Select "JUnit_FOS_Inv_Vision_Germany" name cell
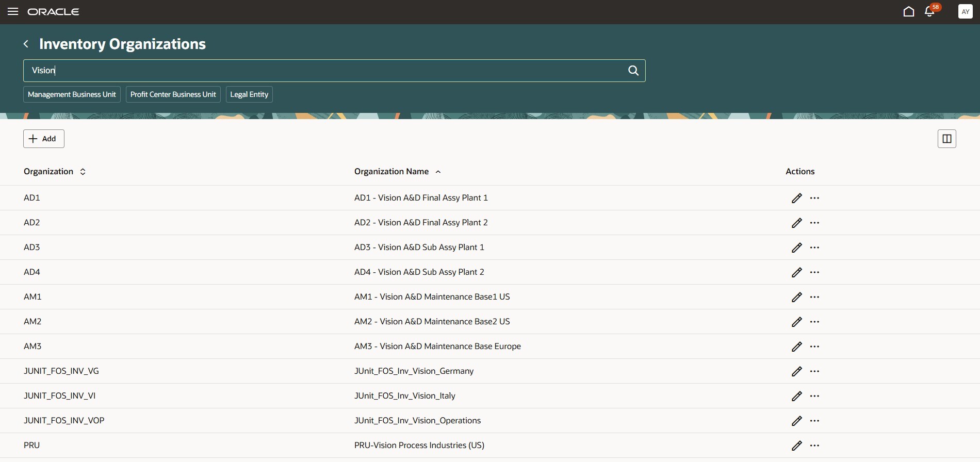The image size is (980, 462). (414, 371)
